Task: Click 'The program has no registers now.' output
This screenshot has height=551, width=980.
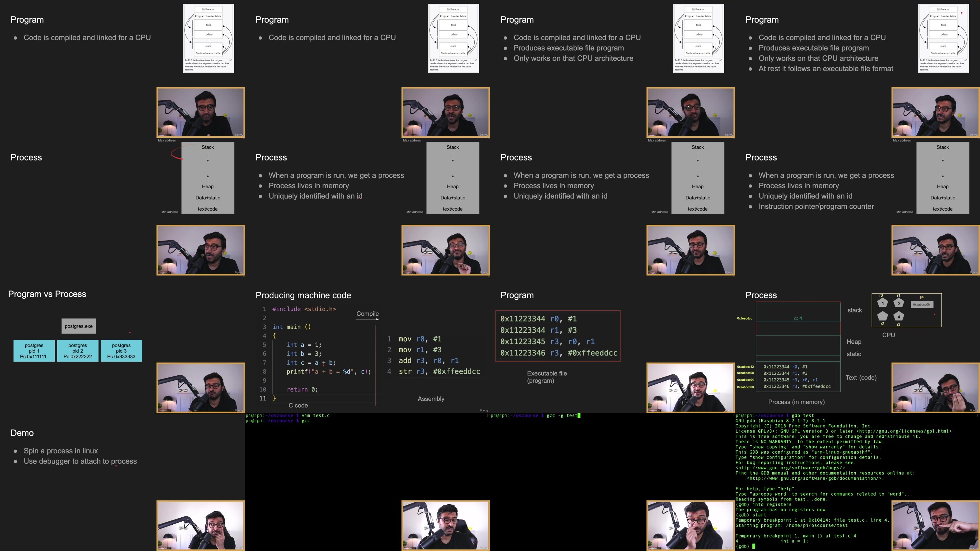Action: [782, 510]
